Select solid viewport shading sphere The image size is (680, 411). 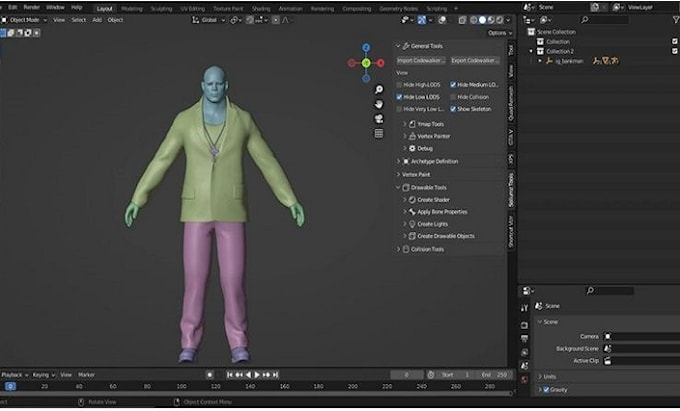click(x=482, y=20)
